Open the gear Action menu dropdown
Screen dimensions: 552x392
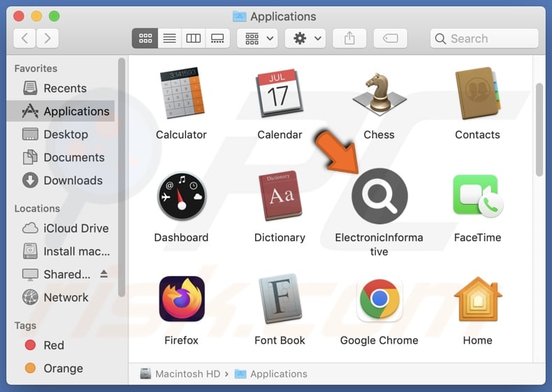tap(305, 38)
